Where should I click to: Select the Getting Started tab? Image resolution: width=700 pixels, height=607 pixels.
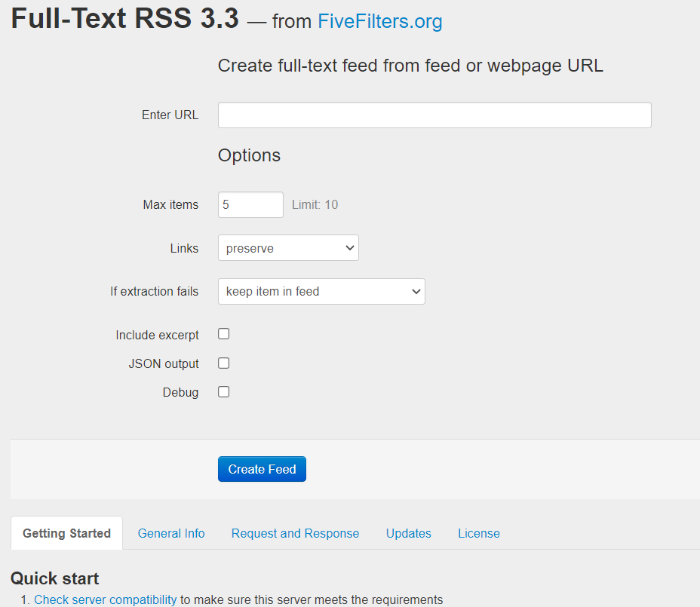(66, 533)
